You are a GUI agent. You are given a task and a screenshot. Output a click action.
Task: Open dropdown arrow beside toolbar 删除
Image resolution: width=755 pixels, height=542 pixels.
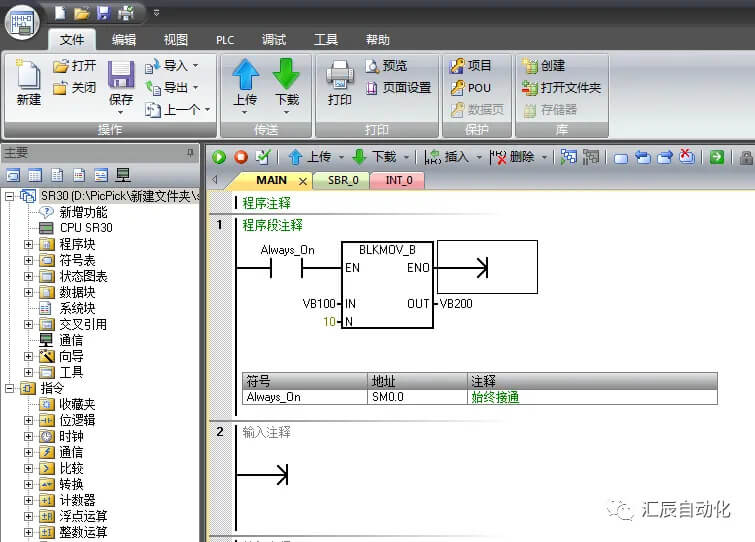coord(545,157)
